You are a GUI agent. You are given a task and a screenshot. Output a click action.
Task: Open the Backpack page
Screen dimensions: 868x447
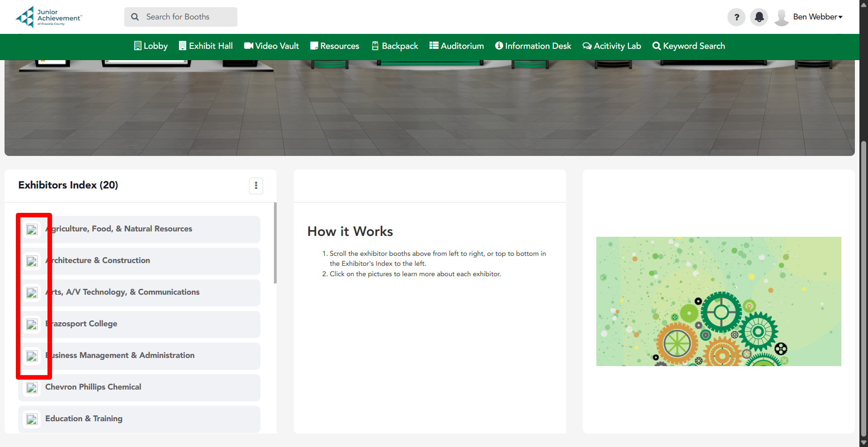click(395, 46)
